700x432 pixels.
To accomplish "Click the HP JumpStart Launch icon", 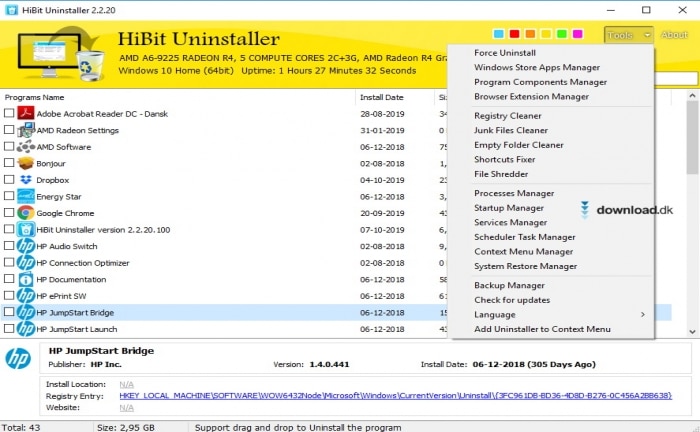I will pyautogui.click(x=26, y=329).
